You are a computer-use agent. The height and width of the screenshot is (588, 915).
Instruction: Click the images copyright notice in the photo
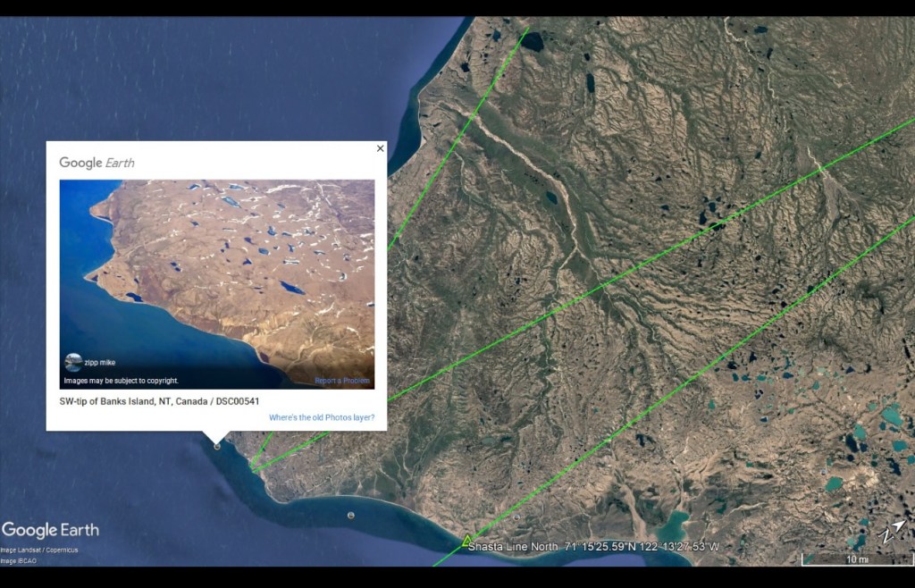tap(120, 381)
